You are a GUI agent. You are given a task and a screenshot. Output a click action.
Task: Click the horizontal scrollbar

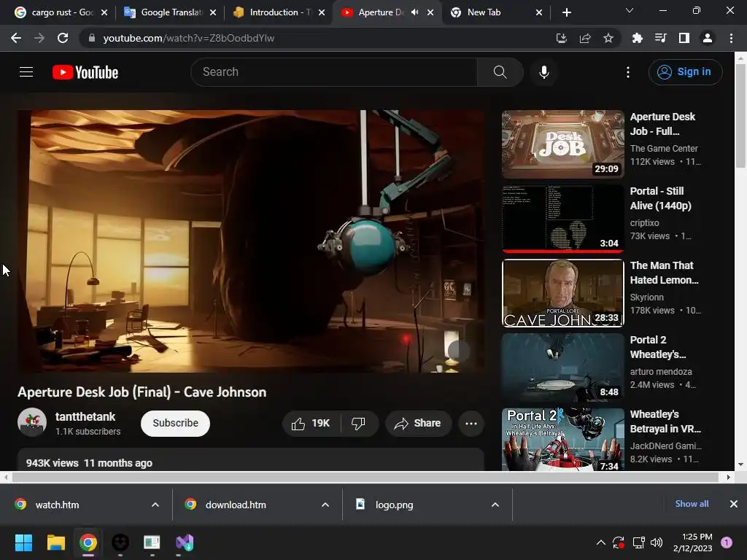pyautogui.click(x=365, y=477)
